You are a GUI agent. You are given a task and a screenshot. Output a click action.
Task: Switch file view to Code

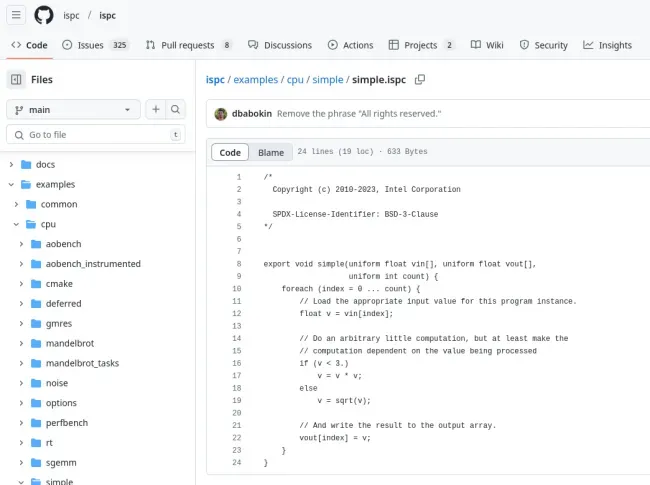click(230, 153)
